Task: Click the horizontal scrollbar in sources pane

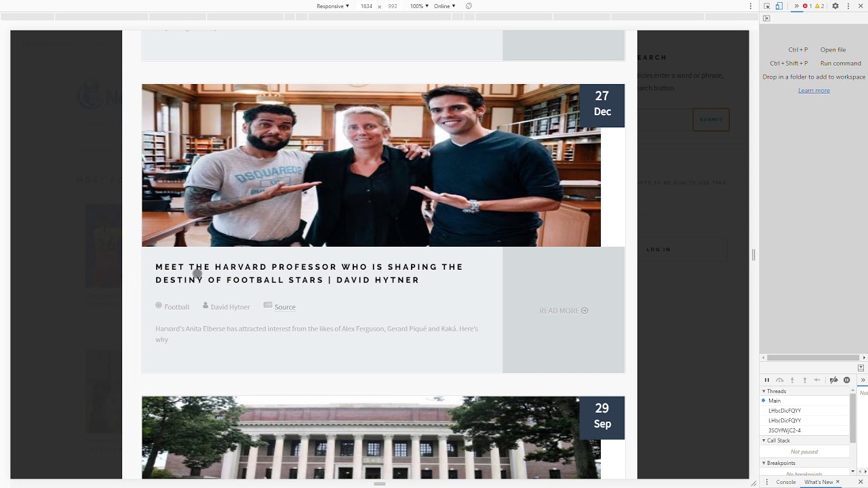Action: (x=813, y=357)
